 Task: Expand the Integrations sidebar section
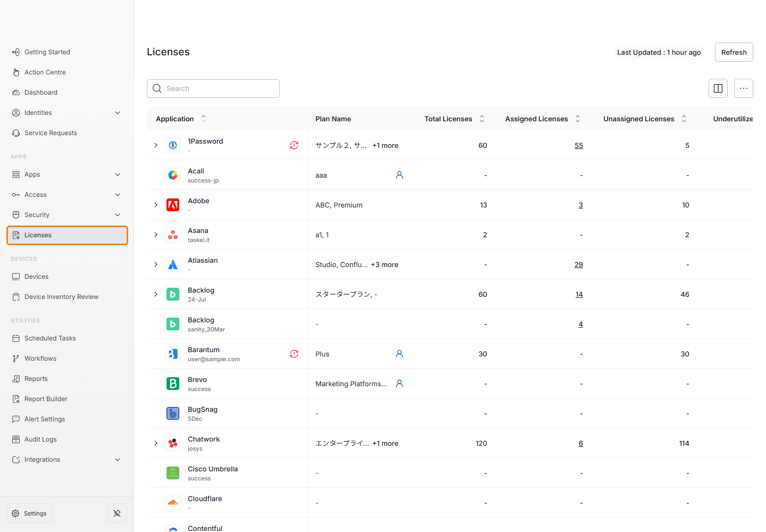tap(118, 460)
